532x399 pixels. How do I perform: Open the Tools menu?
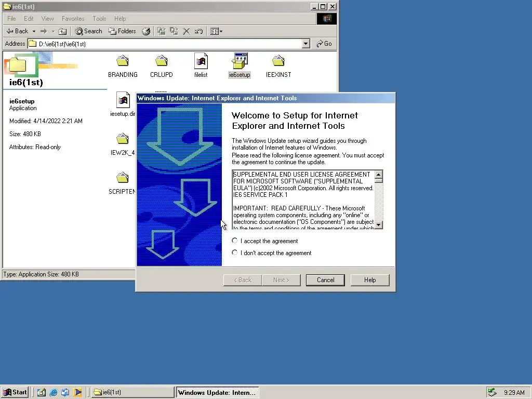coord(99,19)
